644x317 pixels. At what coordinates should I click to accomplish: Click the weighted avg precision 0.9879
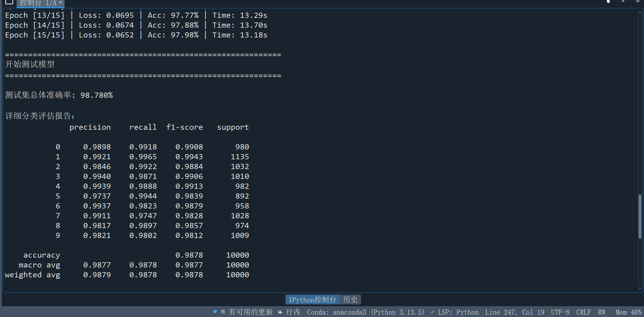[x=97, y=275]
